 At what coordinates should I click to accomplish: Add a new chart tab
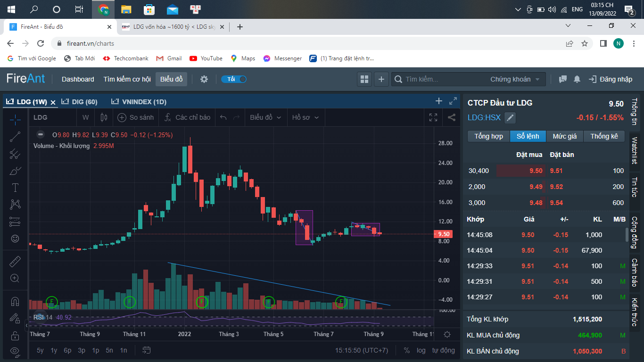point(438,101)
